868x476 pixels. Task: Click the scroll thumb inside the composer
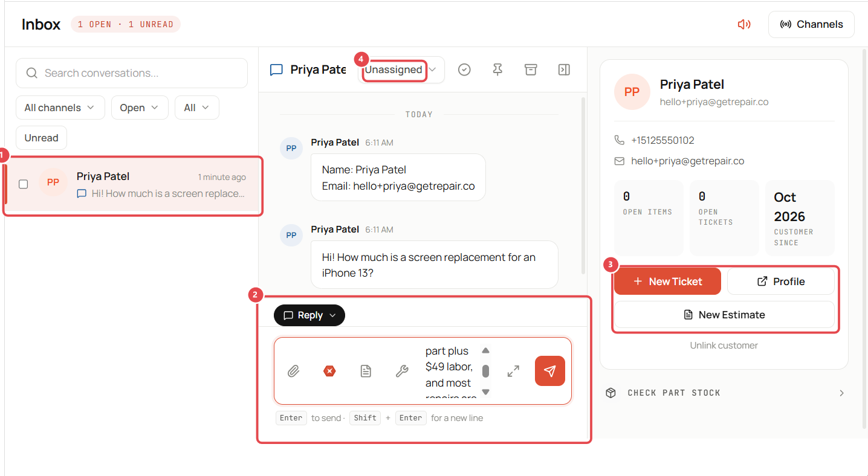[485, 371]
